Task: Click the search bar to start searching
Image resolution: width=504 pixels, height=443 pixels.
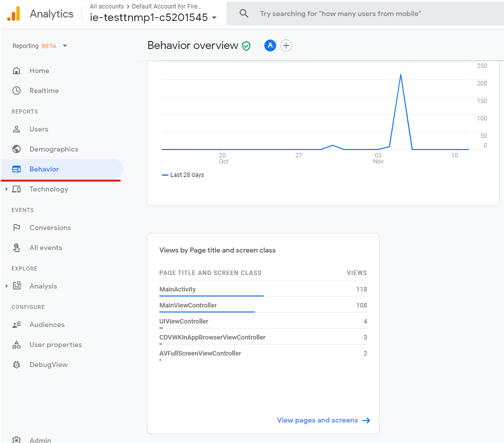Action: (x=365, y=13)
